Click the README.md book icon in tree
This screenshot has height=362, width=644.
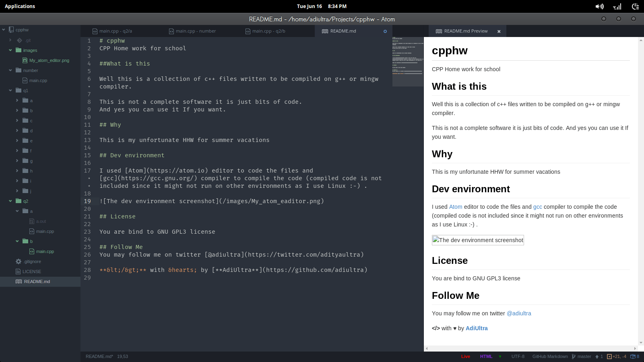[x=19, y=282]
